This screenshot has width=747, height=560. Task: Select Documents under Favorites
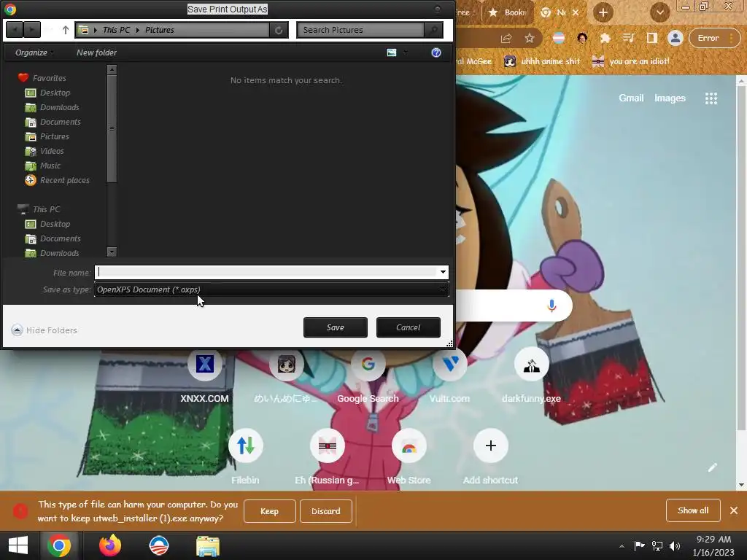click(53, 122)
